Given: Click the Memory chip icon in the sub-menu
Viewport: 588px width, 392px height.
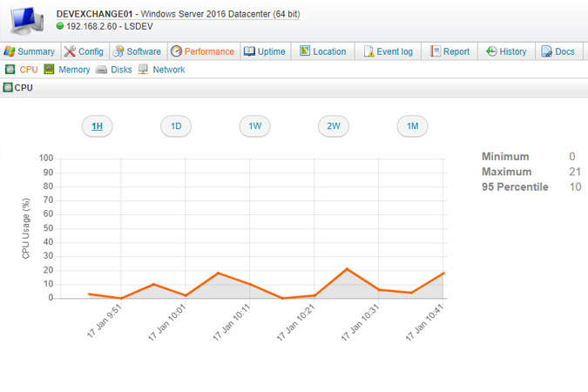Looking at the screenshot, I should (50, 69).
